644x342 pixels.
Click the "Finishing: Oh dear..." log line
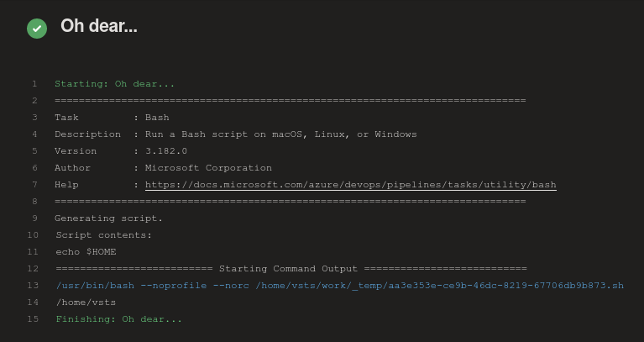pos(118,319)
